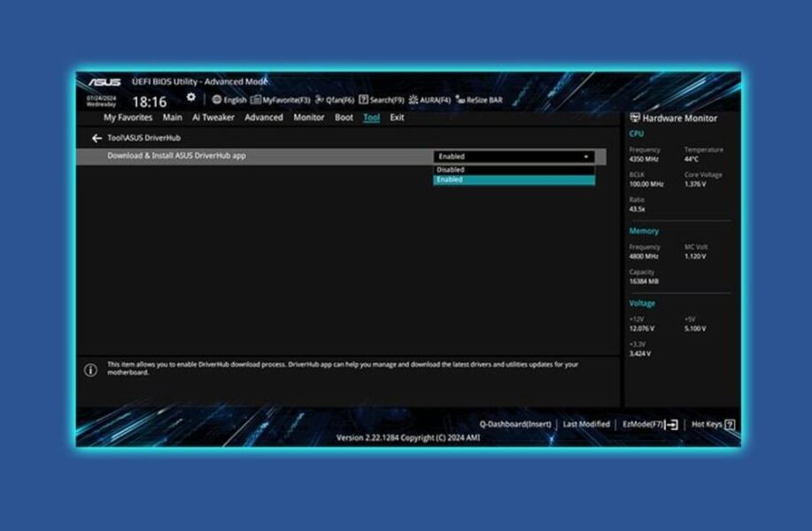Open MyFavorite(F3) in the top bar

[x=280, y=100]
